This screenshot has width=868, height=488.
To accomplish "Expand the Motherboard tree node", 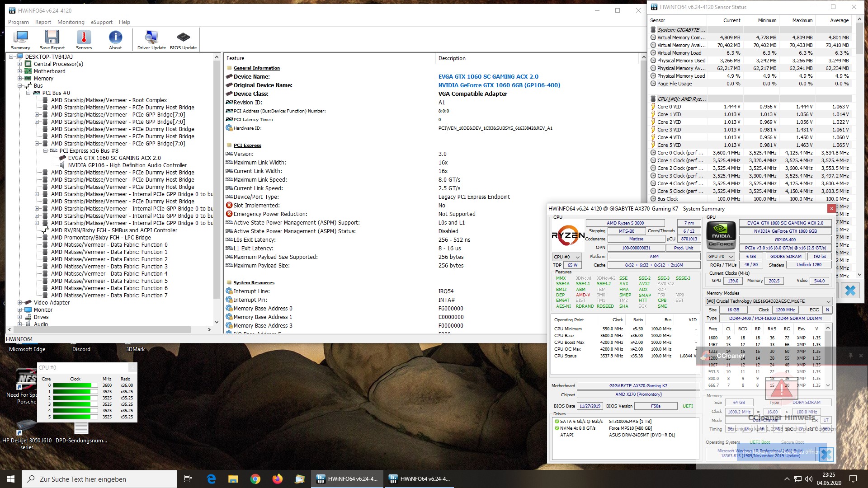I will click(20, 71).
